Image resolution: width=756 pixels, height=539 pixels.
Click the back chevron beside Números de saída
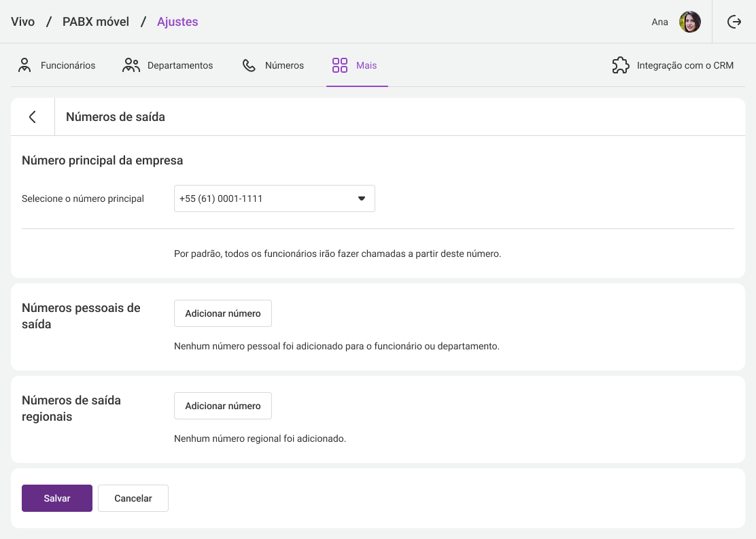[x=33, y=117]
